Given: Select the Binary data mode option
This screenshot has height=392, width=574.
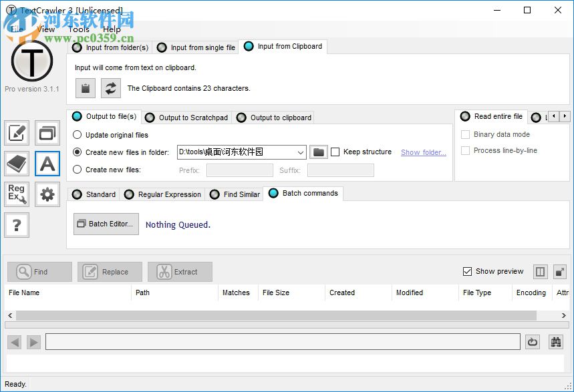Looking at the screenshot, I should [x=465, y=134].
